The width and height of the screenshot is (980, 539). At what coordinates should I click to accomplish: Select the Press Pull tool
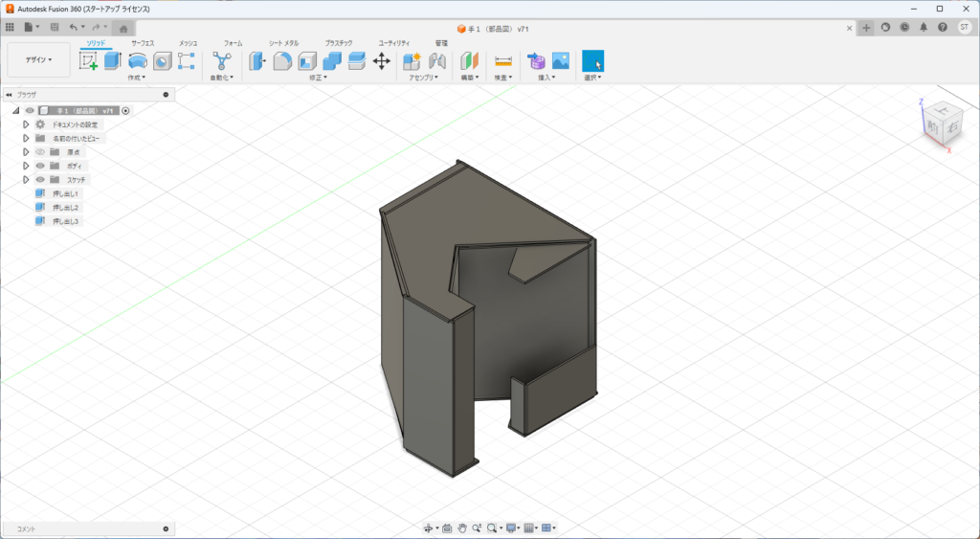click(257, 60)
